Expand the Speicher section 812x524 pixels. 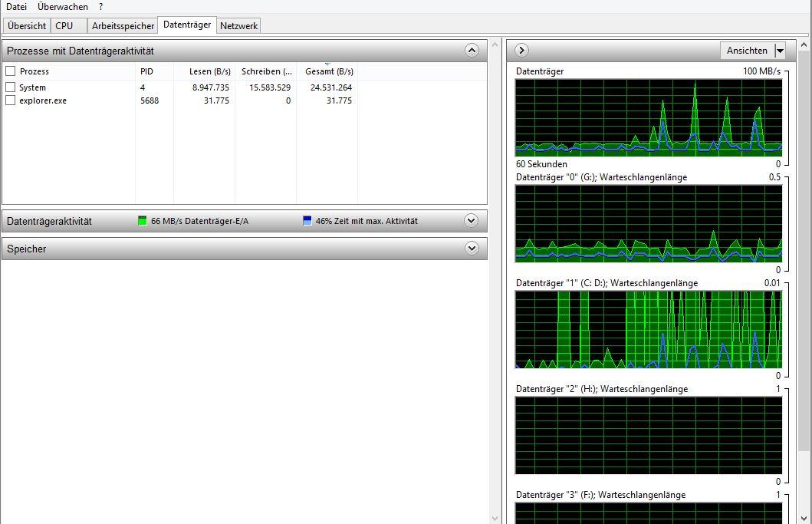tap(472, 249)
